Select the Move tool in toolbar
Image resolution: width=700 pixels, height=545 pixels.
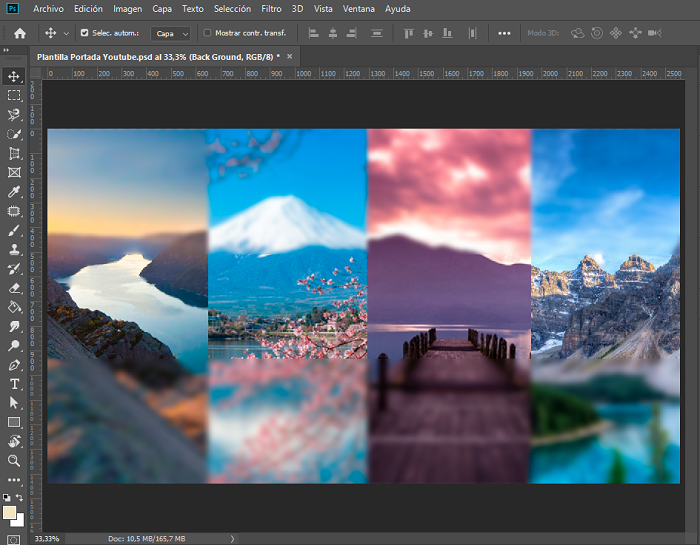14,76
